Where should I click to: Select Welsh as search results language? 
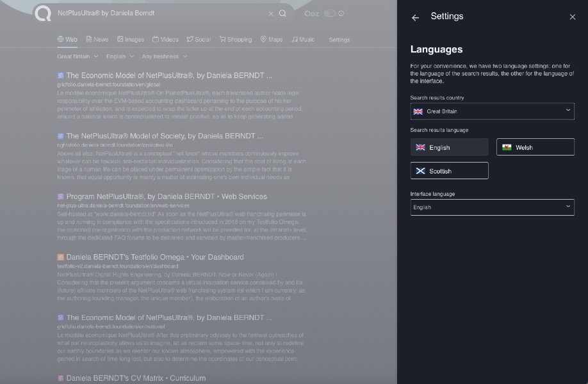click(x=535, y=147)
